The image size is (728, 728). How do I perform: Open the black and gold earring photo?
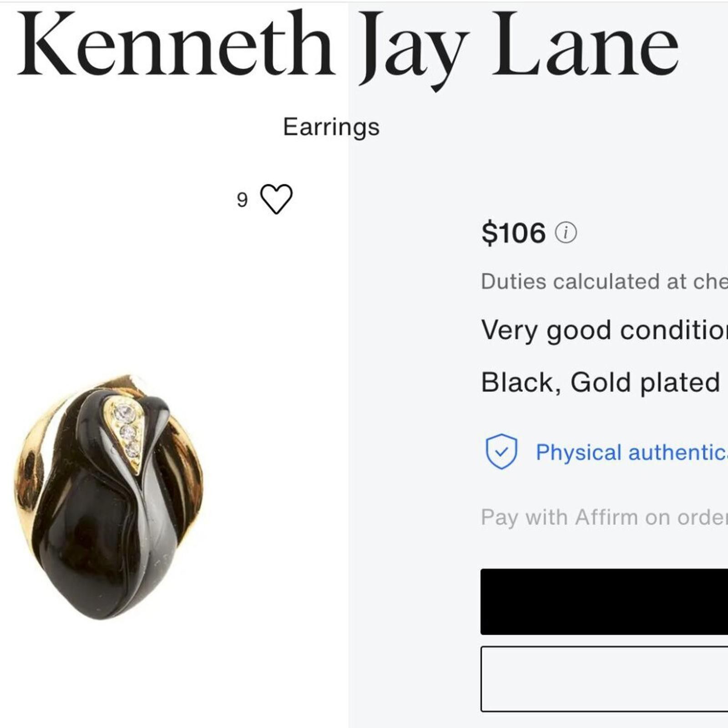108,497
